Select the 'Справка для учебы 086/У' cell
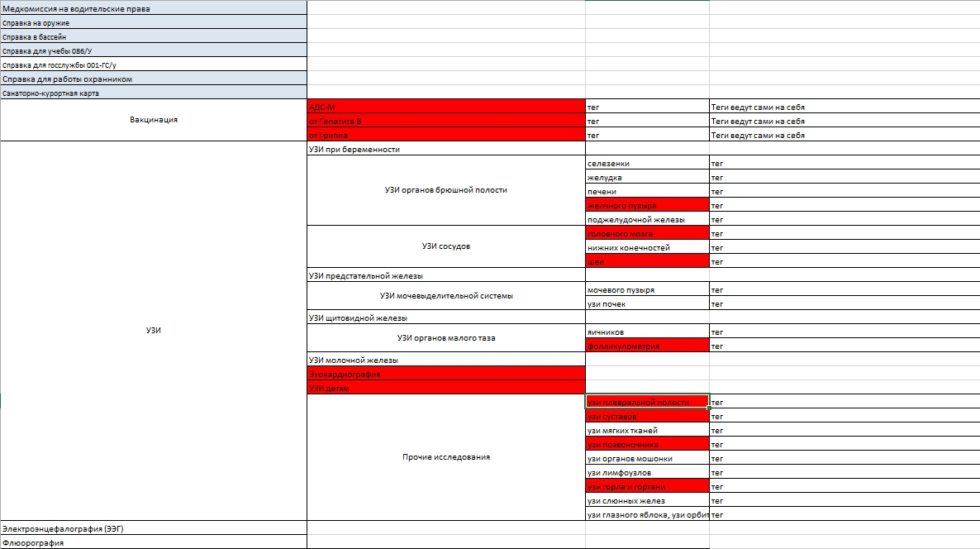980x549 pixels. tap(153, 50)
